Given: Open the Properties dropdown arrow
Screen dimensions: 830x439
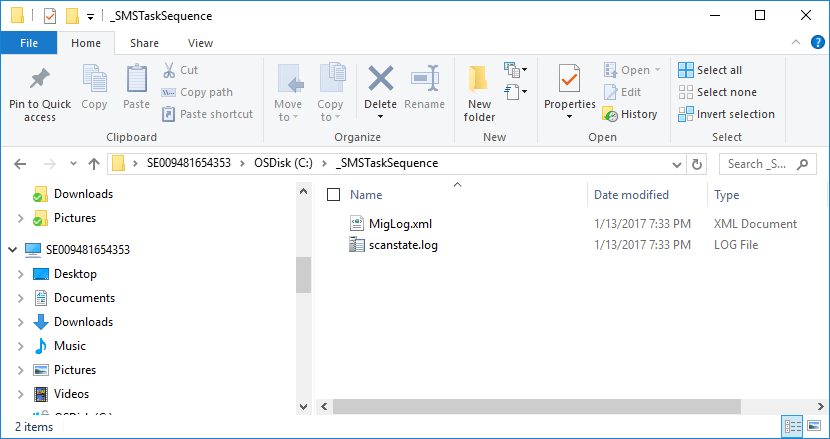Looking at the screenshot, I should pyautogui.click(x=569, y=117).
